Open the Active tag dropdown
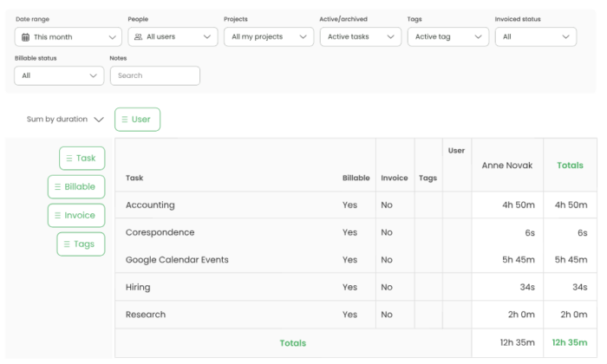 448,36
